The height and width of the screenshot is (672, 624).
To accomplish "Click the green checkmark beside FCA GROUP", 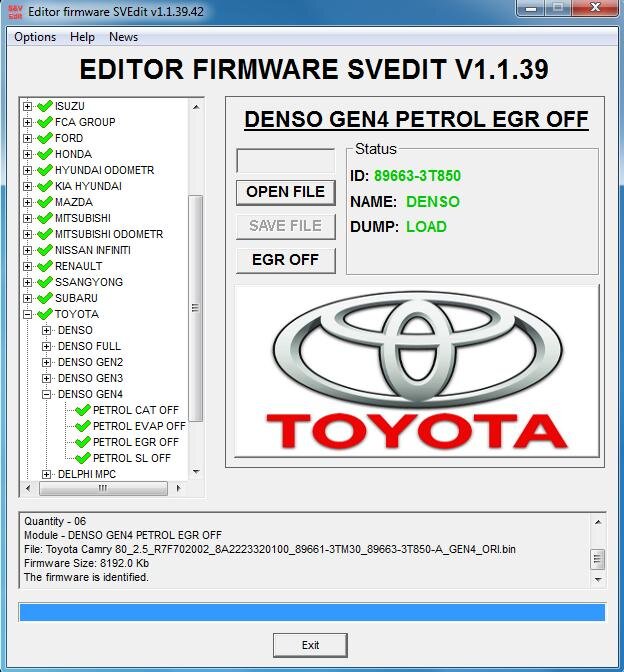I will (45, 122).
